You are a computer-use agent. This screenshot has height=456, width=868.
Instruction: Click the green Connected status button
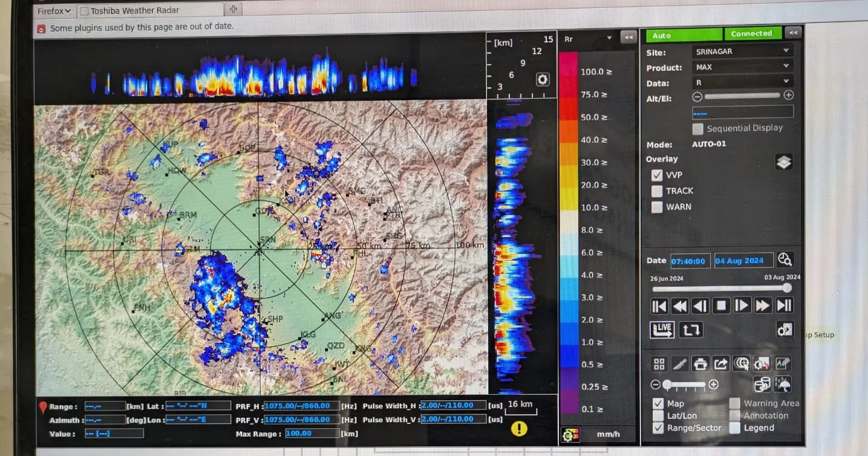point(752,33)
